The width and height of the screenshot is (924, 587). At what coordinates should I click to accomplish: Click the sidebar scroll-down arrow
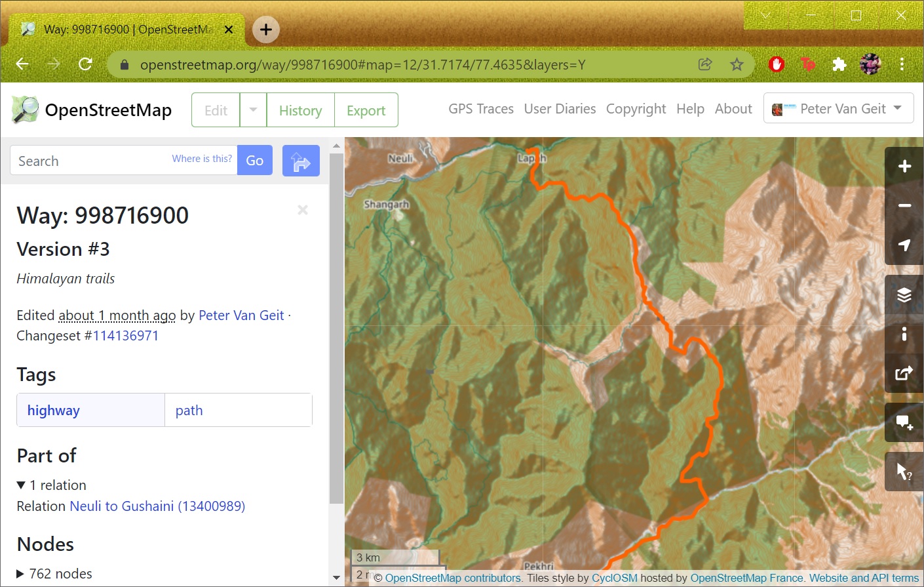point(336,578)
